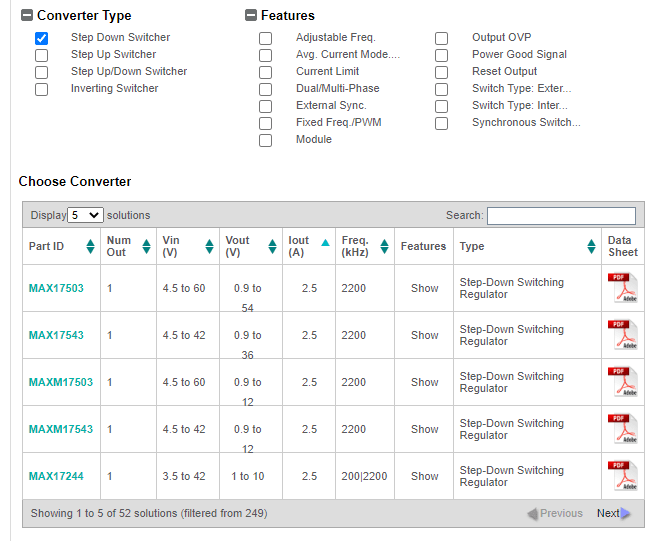Enable Fixed Freq./PWM feature checkbox
653x541 pixels.
coord(265,123)
